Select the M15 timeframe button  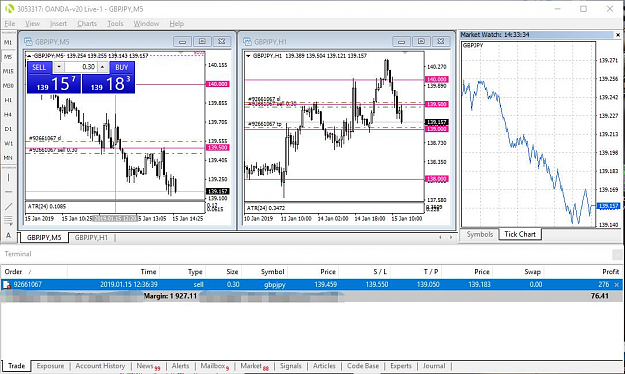pos(8,71)
